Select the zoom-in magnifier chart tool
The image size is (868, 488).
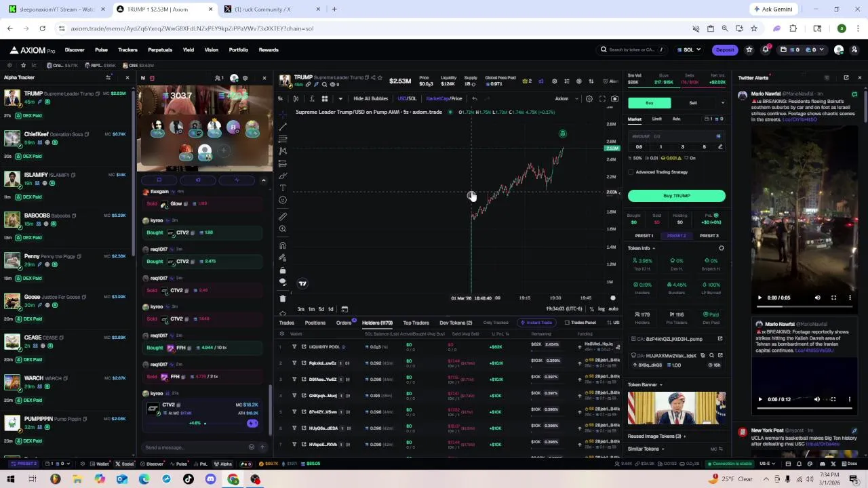tap(283, 229)
